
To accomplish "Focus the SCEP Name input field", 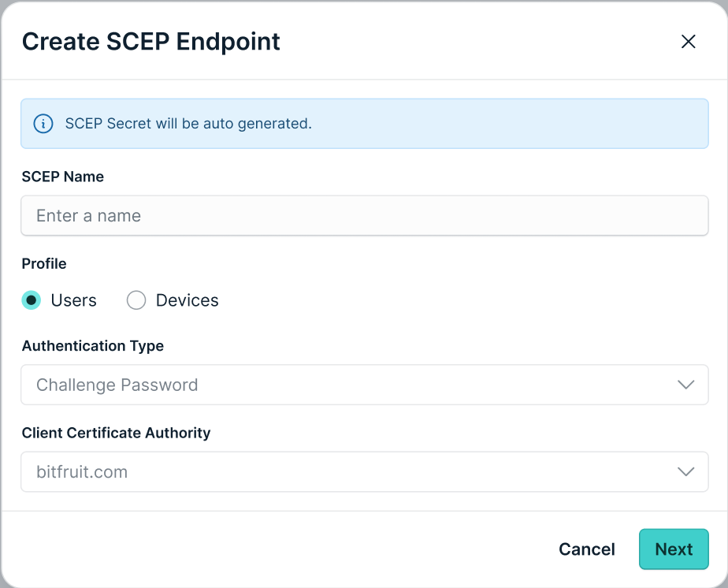I will coord(365,215).
